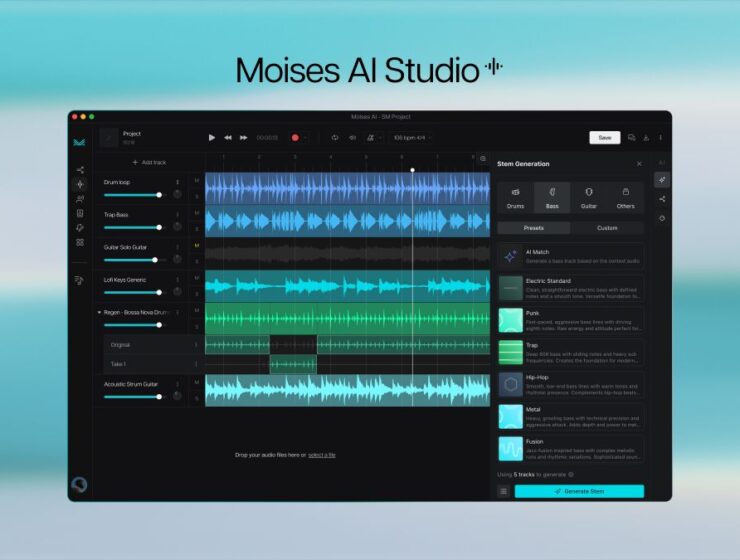Toggle the loop playback icon
This screenshot has height=560, width=740.
[x=336, y=137]
